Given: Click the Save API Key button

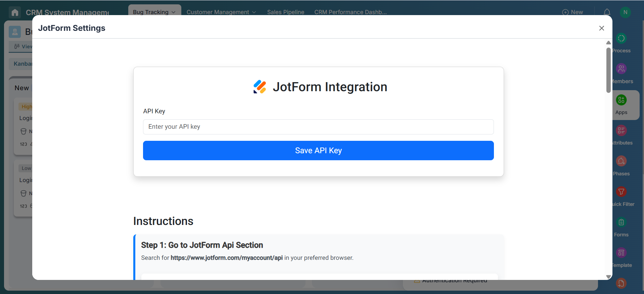Looking at the screenshot, I should [x=318, y=151].
